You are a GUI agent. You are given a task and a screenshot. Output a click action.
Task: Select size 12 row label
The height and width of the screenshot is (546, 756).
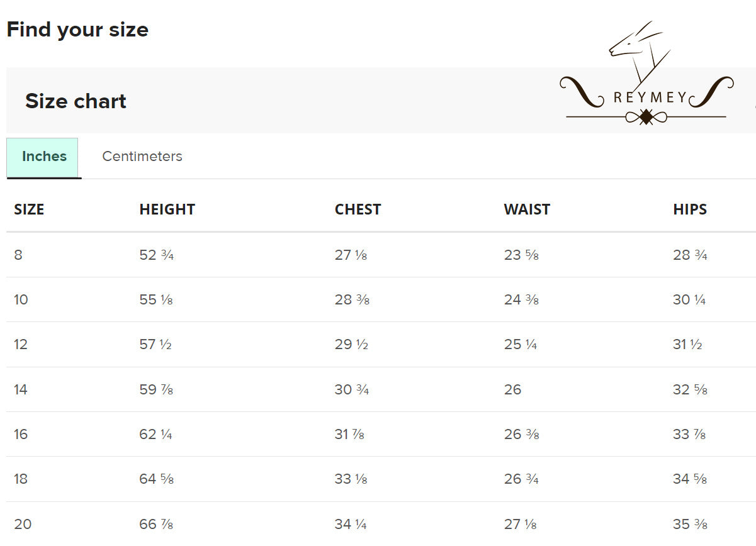[x=21, y=344]
